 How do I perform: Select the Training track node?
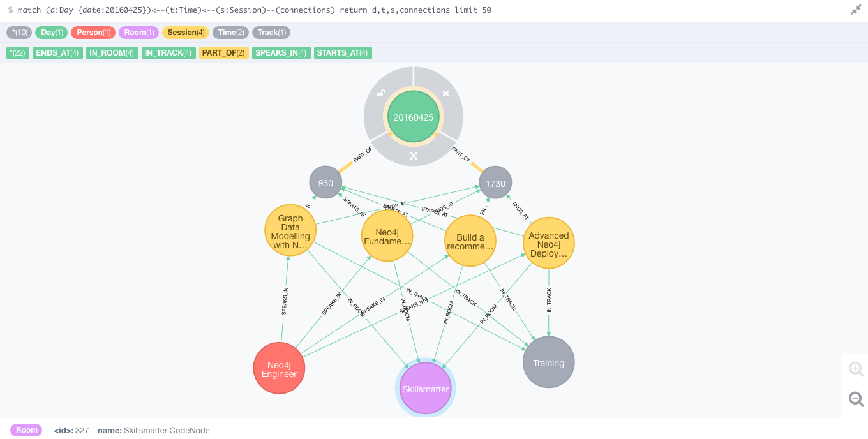(548, 362)
